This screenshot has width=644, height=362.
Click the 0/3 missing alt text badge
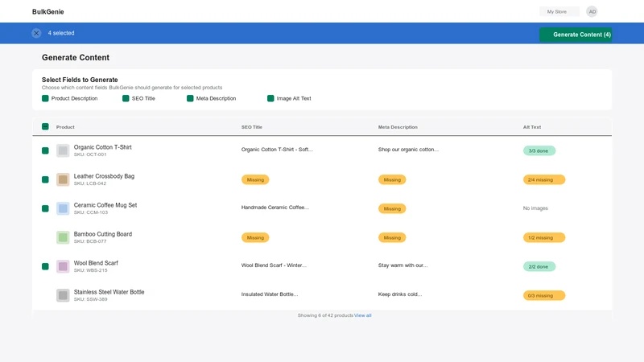[544, 295]
